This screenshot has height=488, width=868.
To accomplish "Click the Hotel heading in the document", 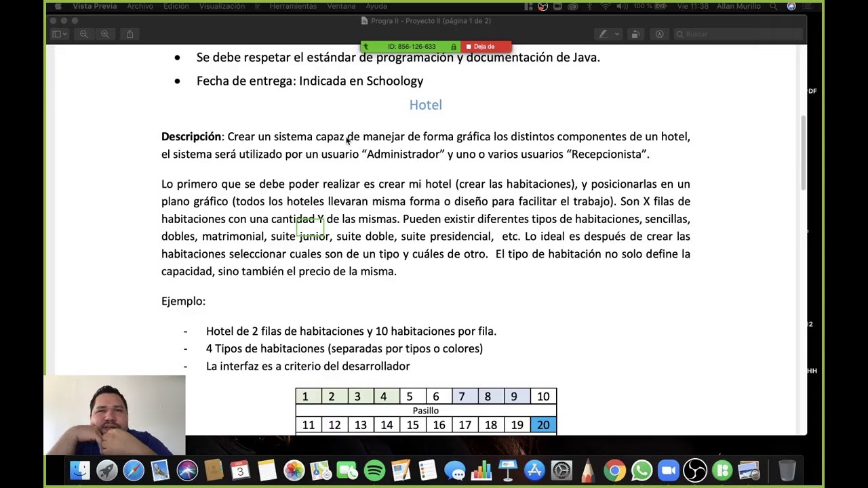I will click(426, 105).
